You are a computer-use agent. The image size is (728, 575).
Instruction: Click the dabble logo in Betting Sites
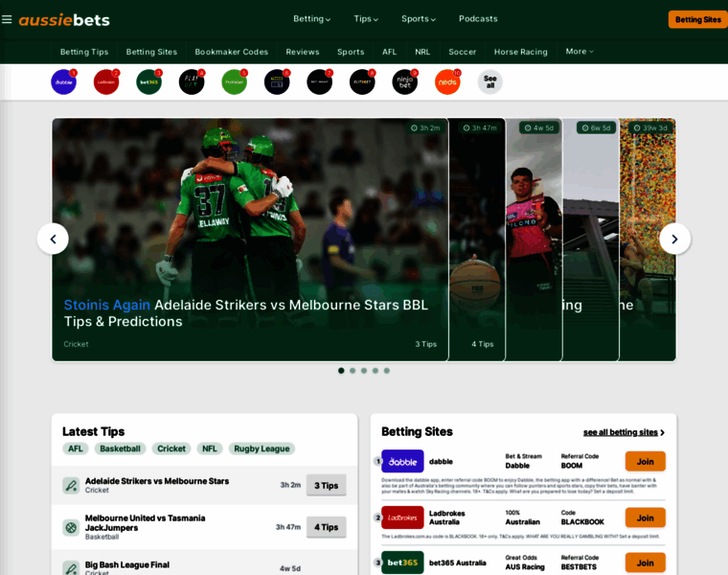tap(402, 461)
